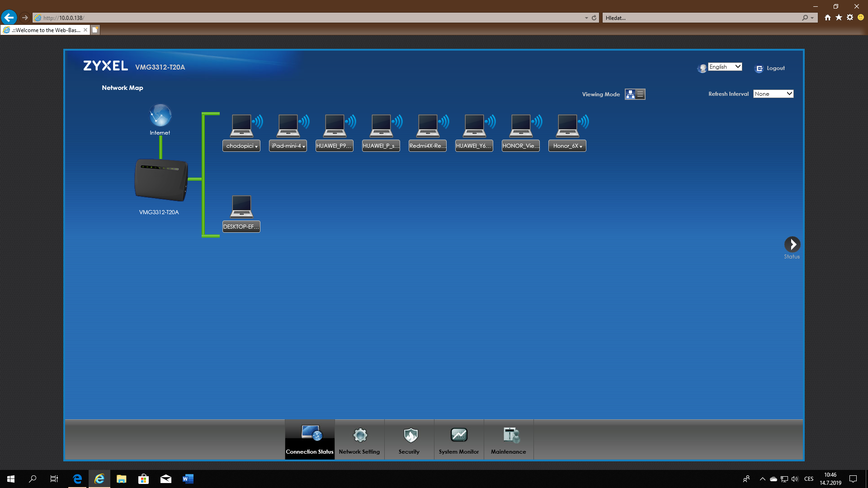This screenshot has width=868, height=488.
Task: Click the Redmi4X wireless laptop icon
Action: 428,126
